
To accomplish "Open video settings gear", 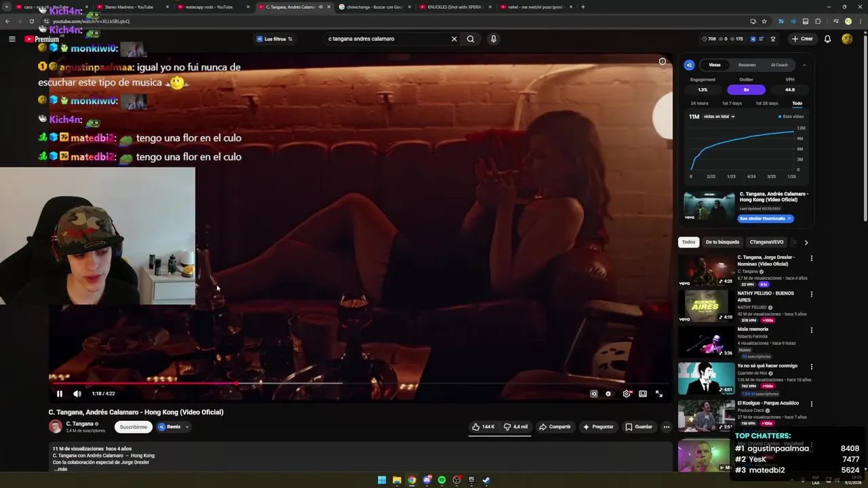I will tap(626, 394).
